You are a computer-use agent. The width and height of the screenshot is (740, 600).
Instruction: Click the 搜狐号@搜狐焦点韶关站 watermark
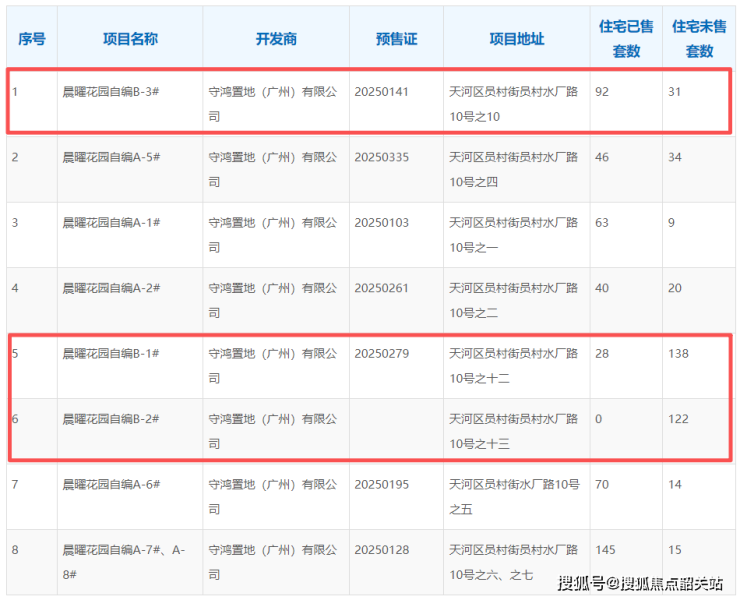(x=639, y=583)
